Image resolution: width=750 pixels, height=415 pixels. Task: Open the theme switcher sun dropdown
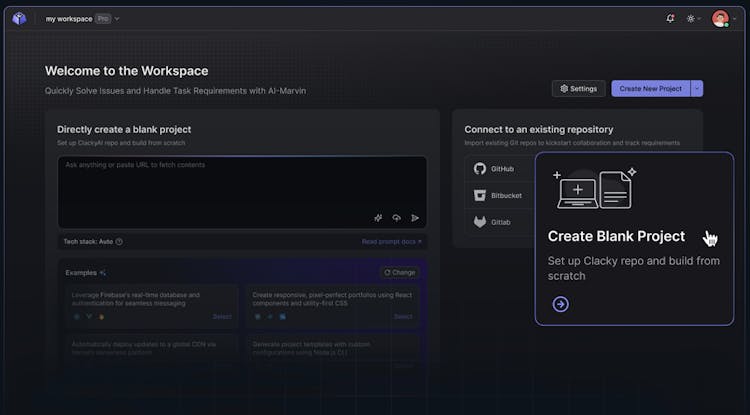[x=694, y=18]
